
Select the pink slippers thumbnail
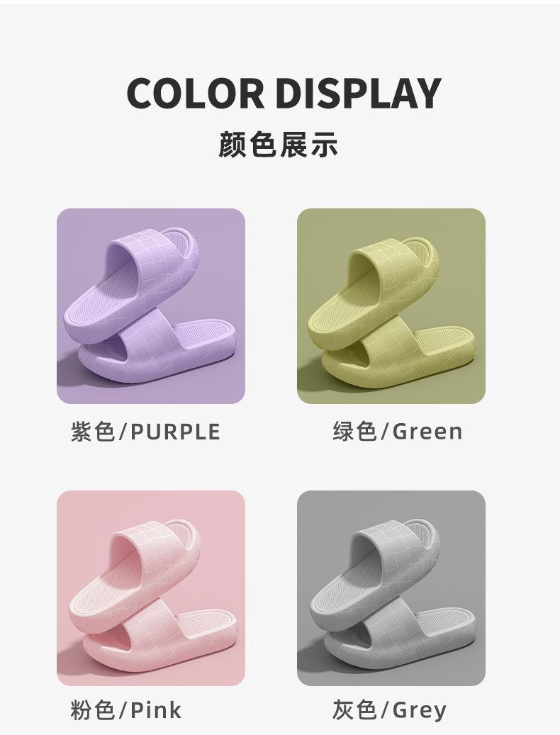151,588
